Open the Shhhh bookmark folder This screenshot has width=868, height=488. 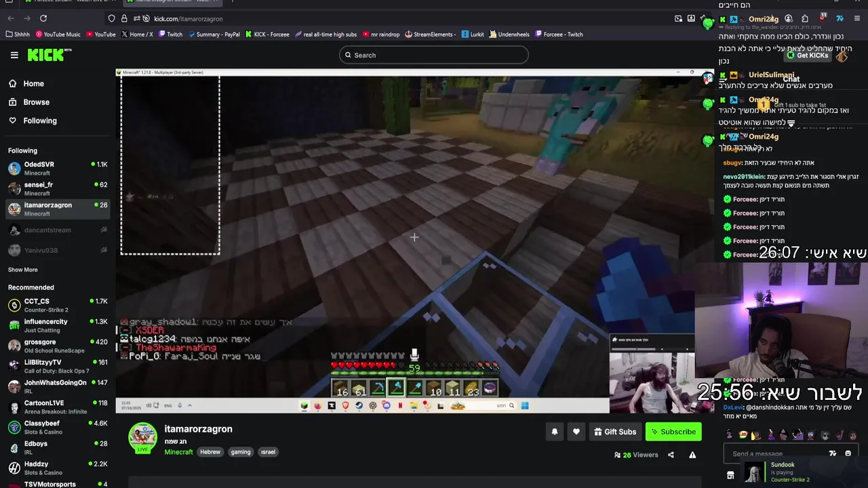(18, 34)
